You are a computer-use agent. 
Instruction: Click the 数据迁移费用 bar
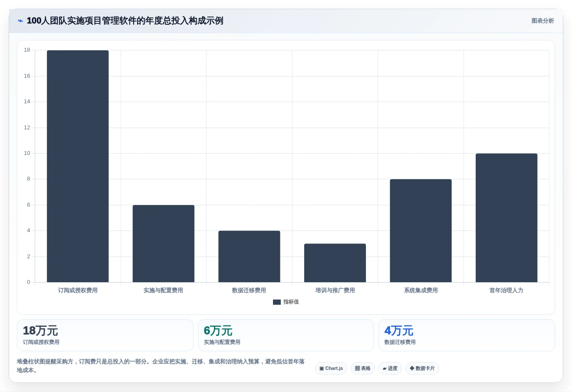click(249, 257)
